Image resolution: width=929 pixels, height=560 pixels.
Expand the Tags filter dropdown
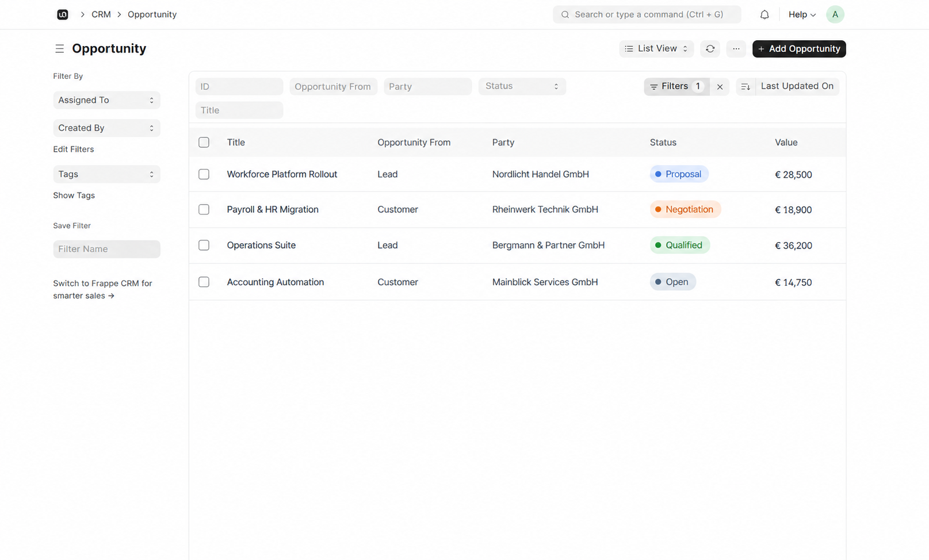106,174
